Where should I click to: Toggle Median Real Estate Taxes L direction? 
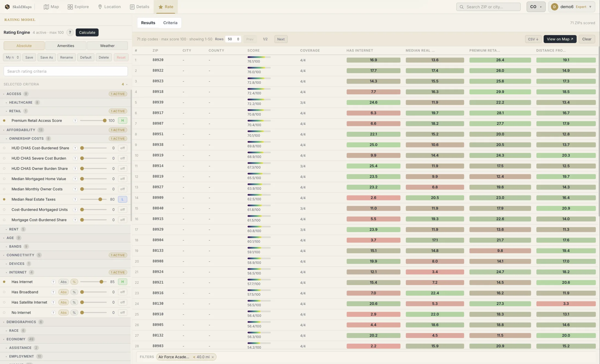coord(122,199)
